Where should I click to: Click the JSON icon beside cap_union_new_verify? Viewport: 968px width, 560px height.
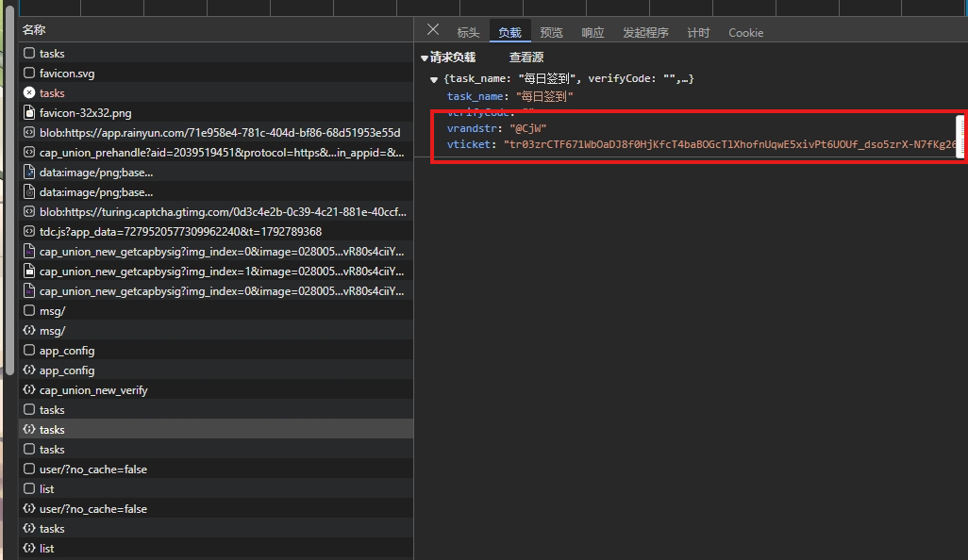click(29, 390)
